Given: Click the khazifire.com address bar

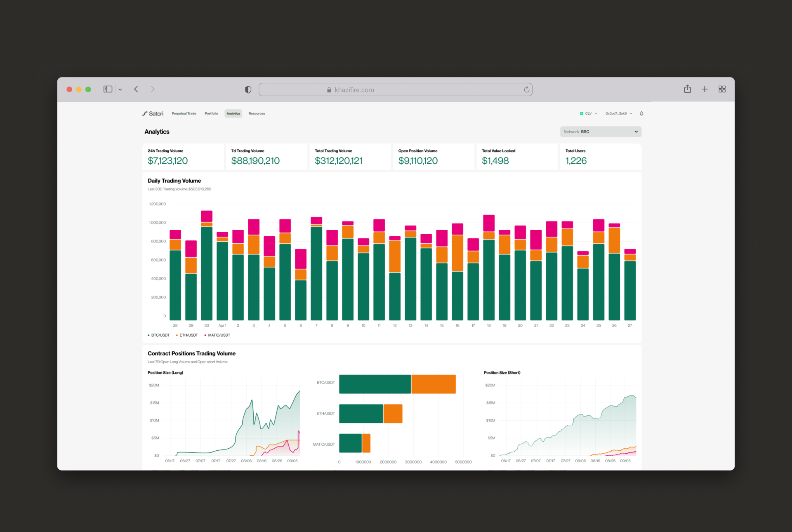Looking at the screenshot, I should [395, 89].
